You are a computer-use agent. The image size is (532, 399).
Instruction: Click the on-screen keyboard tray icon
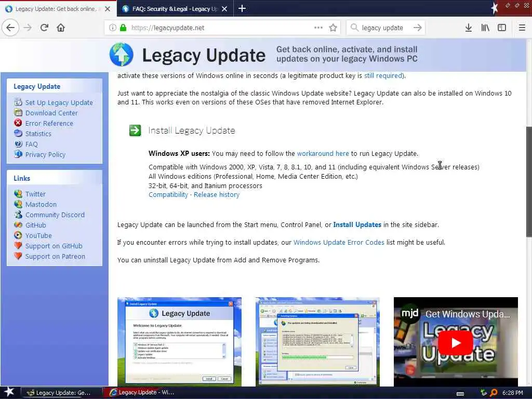point(460,394)
